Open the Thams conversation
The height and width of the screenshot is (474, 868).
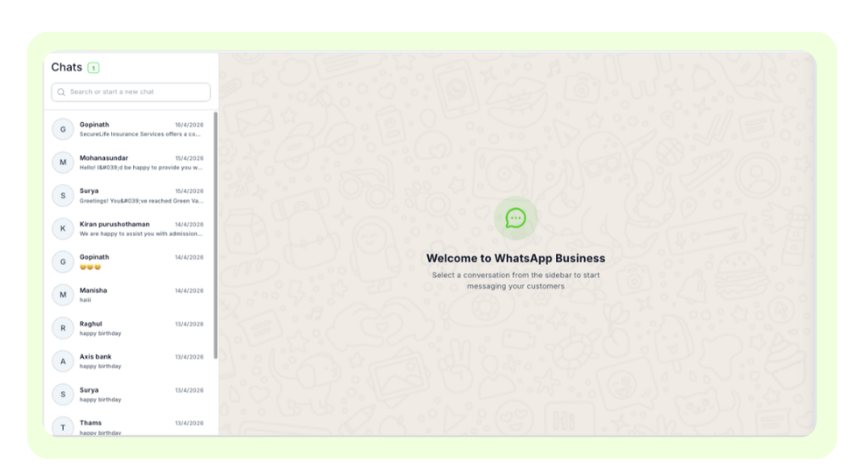point(130,424)
